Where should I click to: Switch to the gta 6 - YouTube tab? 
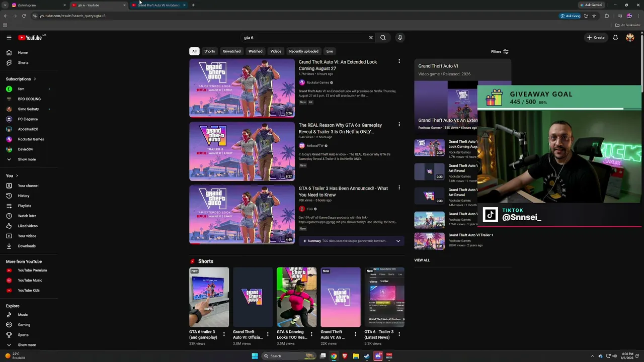point(98,5)
